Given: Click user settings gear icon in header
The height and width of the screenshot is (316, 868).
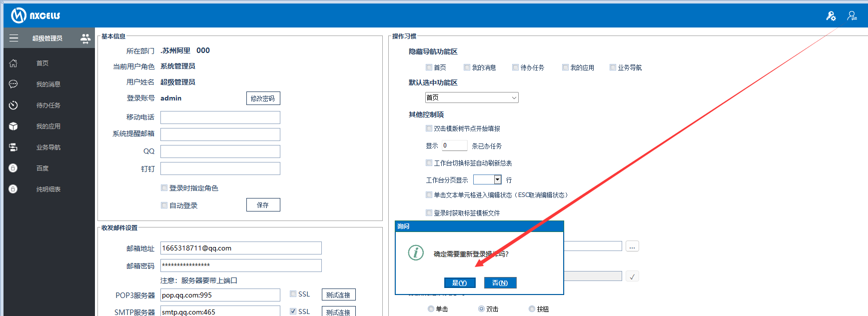Looking at the screenshot, I should [x=831, y=16].
